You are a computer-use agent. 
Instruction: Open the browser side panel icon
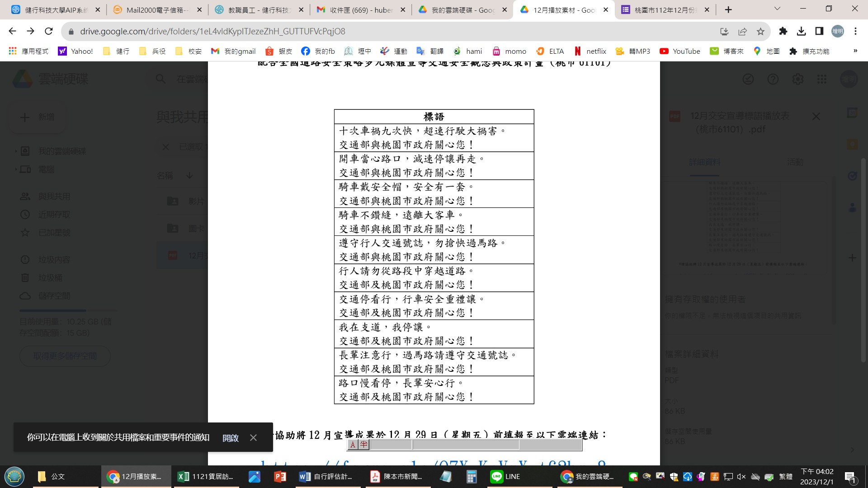tap(819, 31)
